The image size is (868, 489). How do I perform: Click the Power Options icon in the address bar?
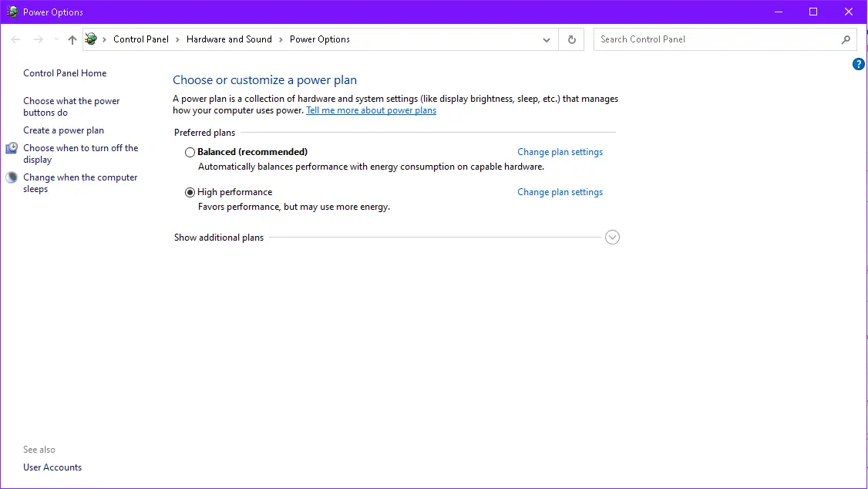[x=90, y=39]
